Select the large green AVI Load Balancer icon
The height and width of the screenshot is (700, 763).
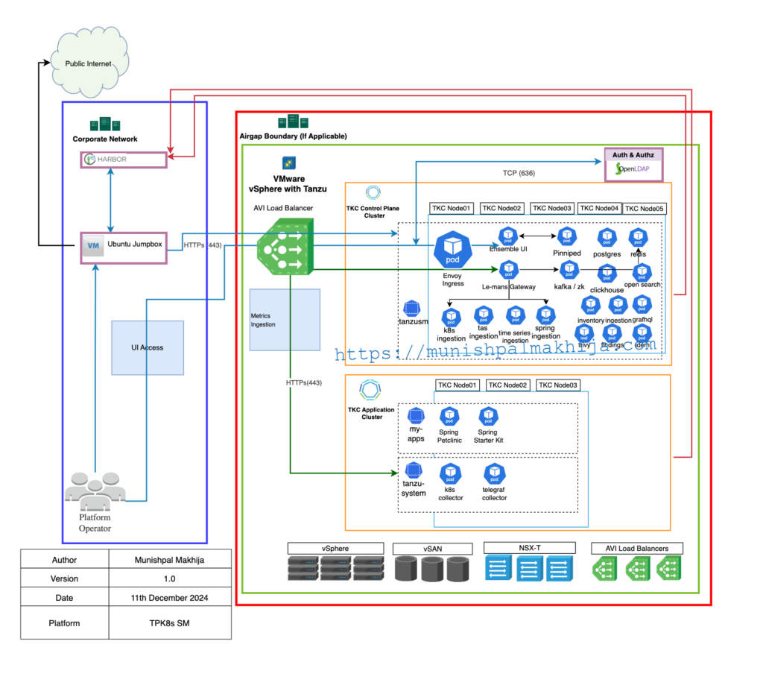tap(285, 246)
